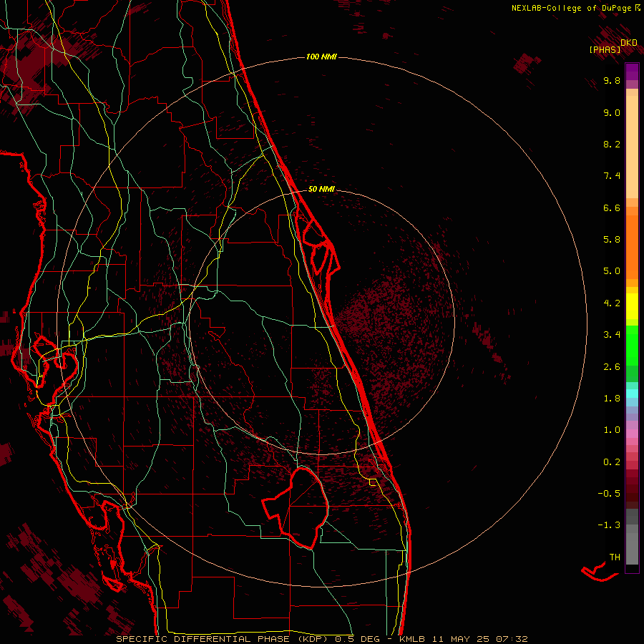
Task: Click the [PHAS] units label
Action: 605,49
